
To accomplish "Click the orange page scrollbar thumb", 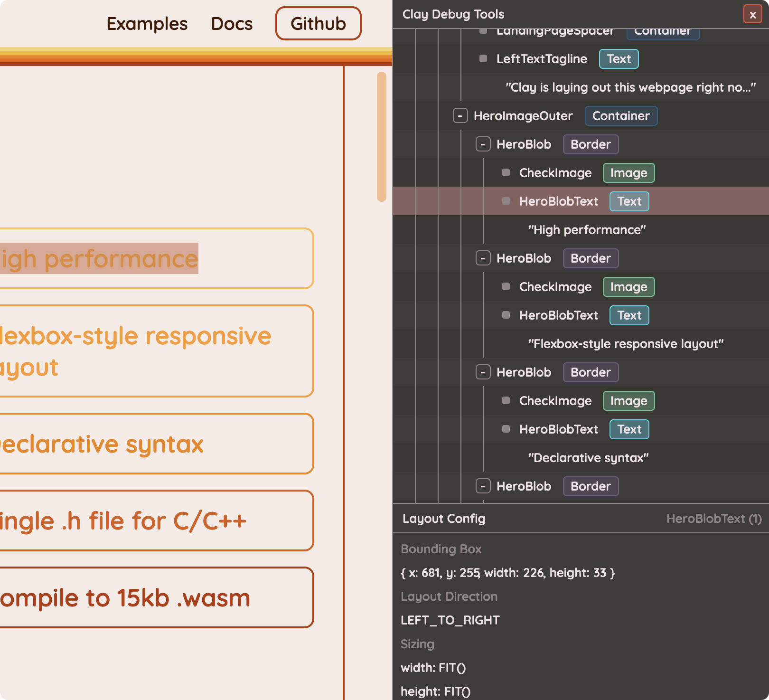I will [x=381, y=137].
